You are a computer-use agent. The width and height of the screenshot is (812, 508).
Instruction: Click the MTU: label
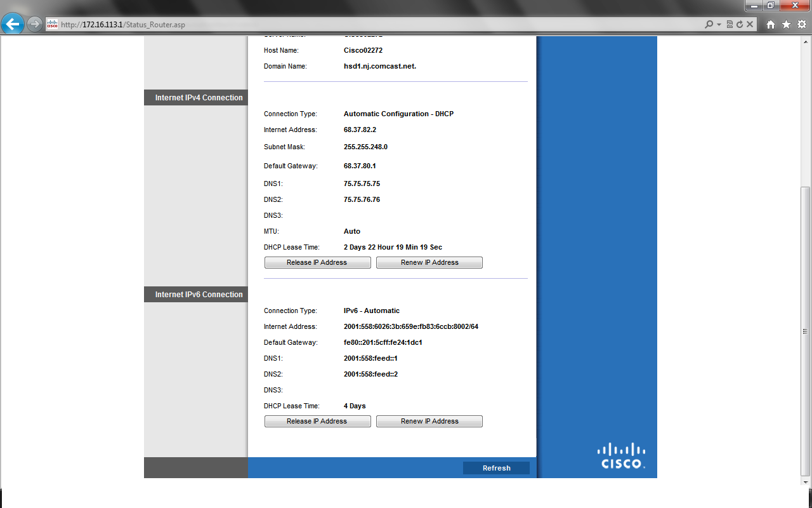pos(272,231)
